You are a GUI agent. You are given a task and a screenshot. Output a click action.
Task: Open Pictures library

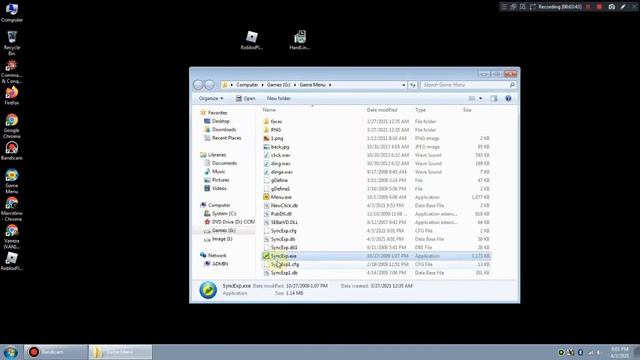(220, 180)
